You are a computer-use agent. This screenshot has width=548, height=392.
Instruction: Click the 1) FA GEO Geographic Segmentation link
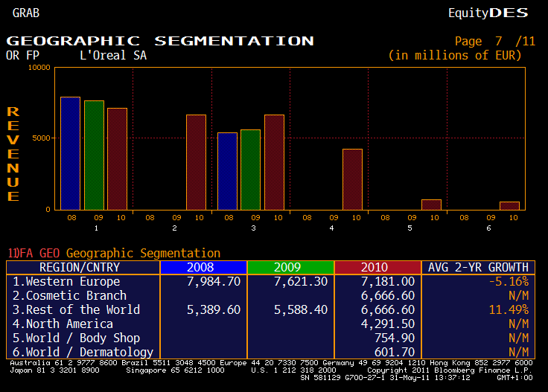[x=114, y=253]
